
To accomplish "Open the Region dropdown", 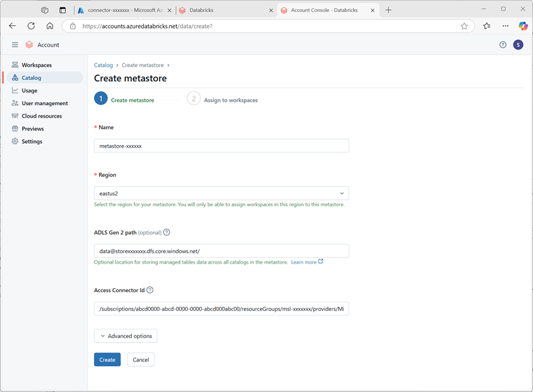I will pyautogui.click(x=221, y=193).
